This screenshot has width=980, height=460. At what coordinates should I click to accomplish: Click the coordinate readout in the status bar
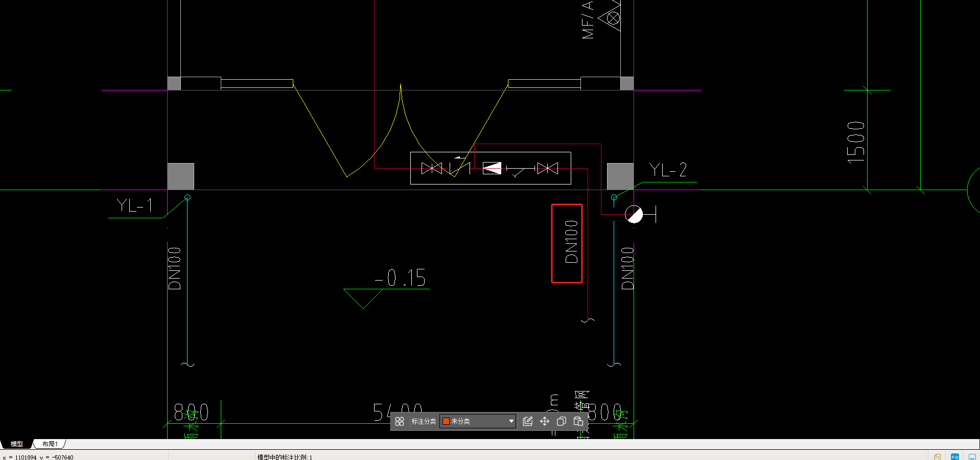38,457
